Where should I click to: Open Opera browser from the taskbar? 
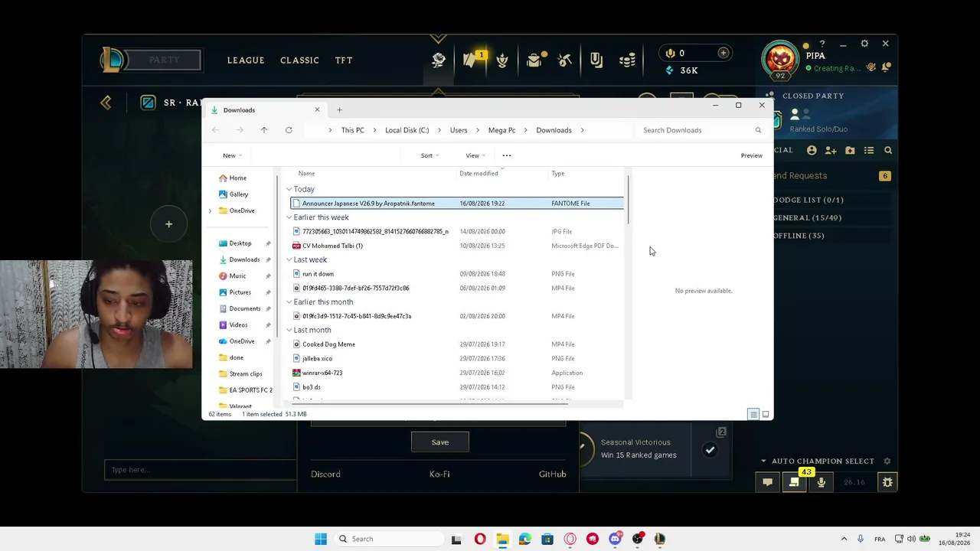point(480,539)
